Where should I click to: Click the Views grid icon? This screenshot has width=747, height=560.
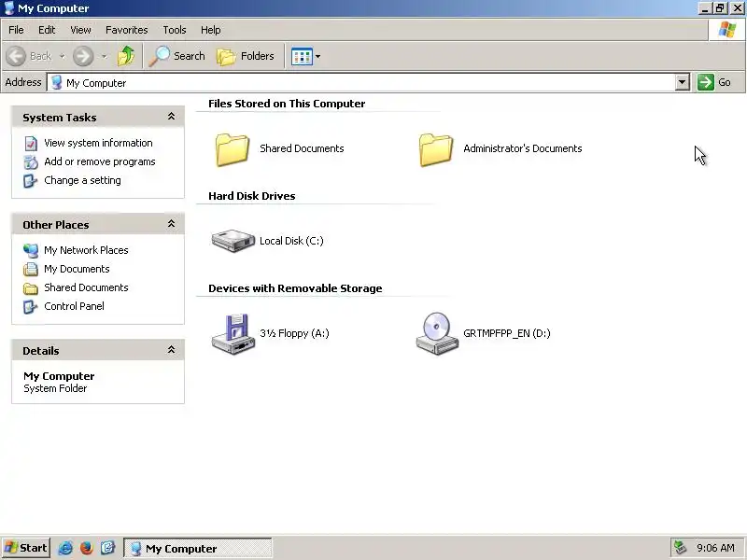(302, 57)
